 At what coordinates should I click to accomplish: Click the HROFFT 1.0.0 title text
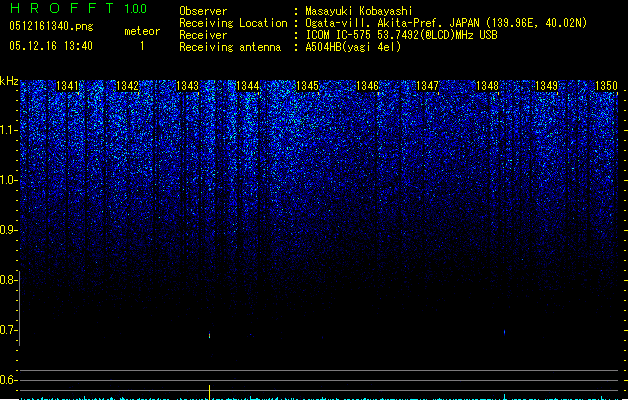tap(78, 8)
